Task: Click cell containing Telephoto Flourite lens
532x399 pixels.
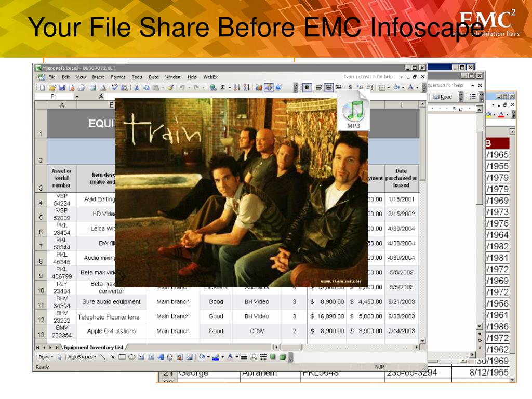Action: click(x=111, y=317)
